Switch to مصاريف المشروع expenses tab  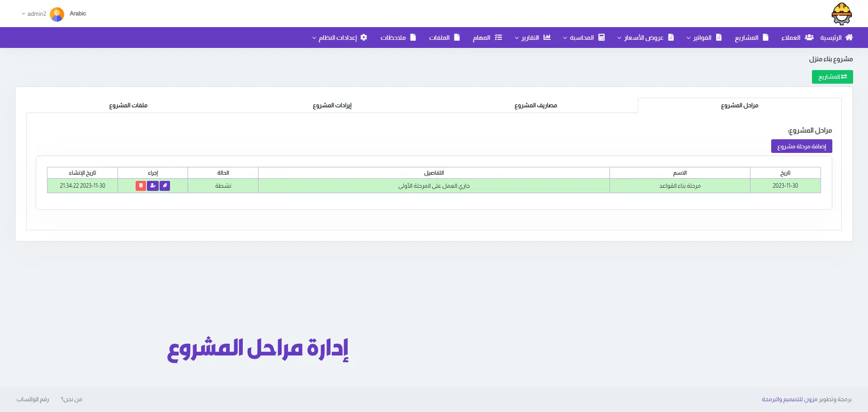536,105
